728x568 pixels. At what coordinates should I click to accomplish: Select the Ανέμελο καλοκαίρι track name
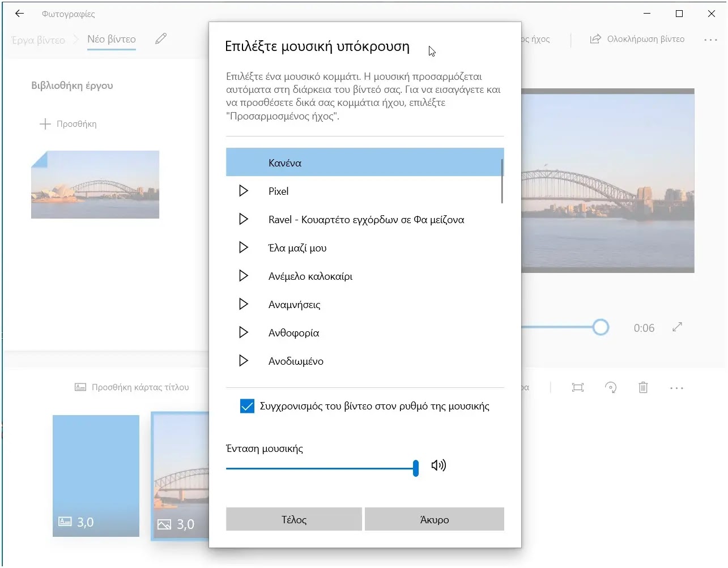pyautogui.click(x=310, y=276)
